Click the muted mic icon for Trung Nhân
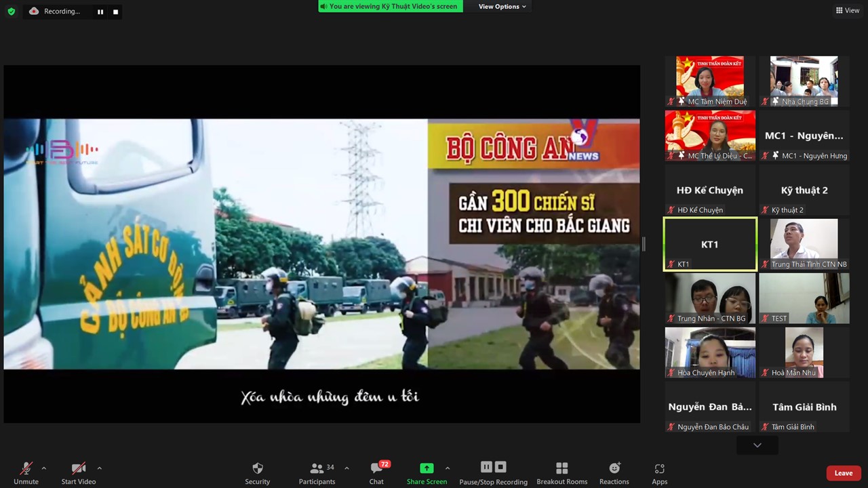Viewport: 868px width, 488px height. (671, 319)
